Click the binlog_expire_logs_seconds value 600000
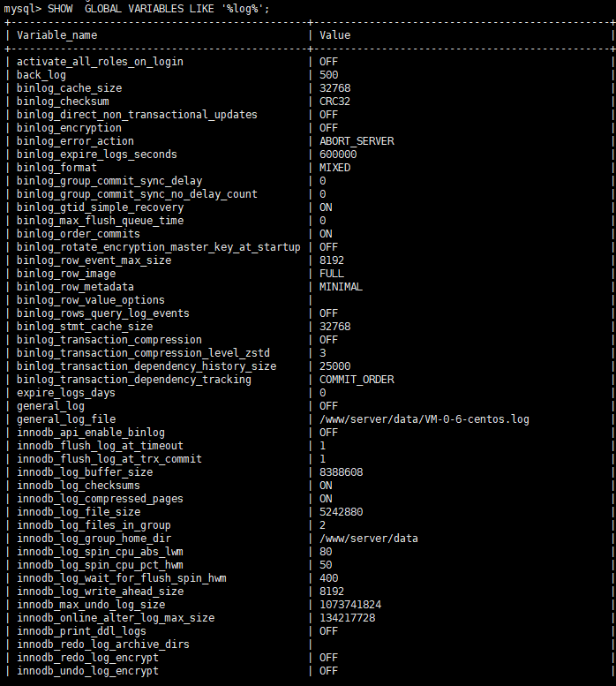 [x=338, y=155]
